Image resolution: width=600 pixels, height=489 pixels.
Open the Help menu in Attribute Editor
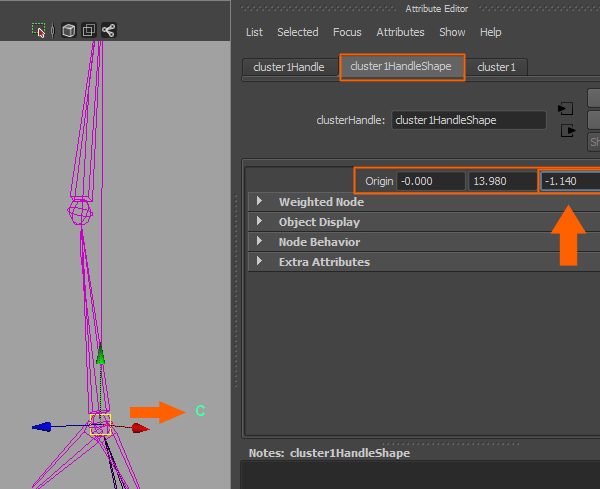[x=491, y=32]
